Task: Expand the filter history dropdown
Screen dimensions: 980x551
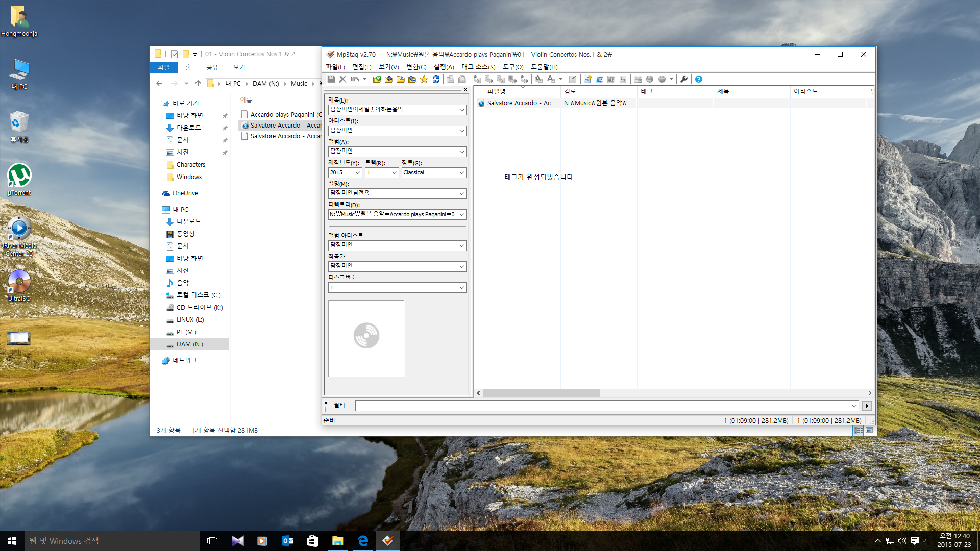Action: (854, 406)
